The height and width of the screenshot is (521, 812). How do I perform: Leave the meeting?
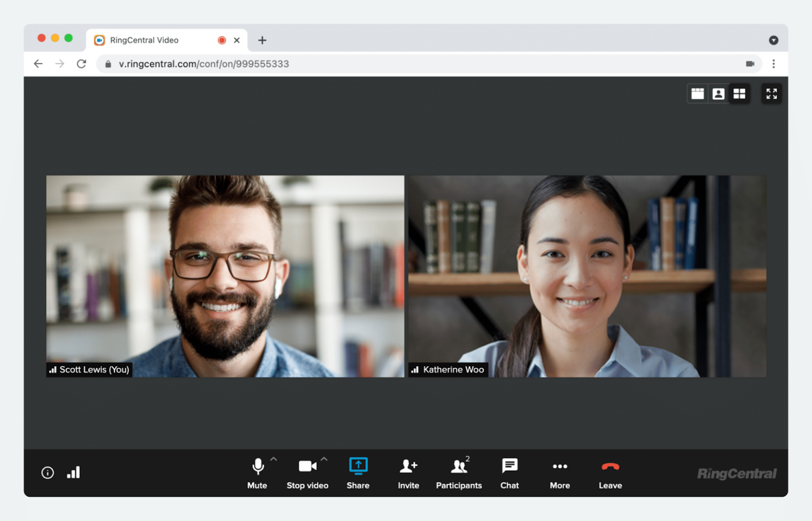tap(610, 472)
